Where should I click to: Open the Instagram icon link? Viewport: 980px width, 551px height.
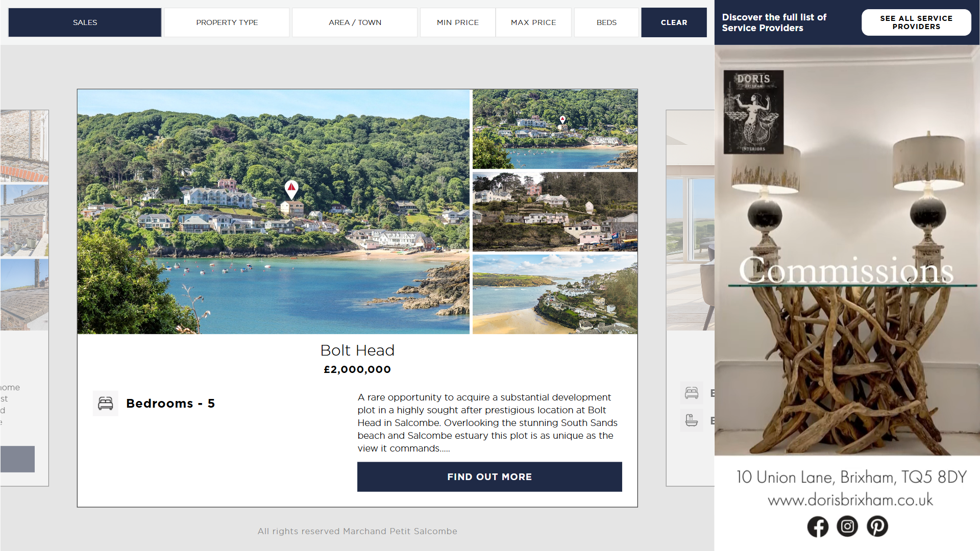tap(847, 527)
